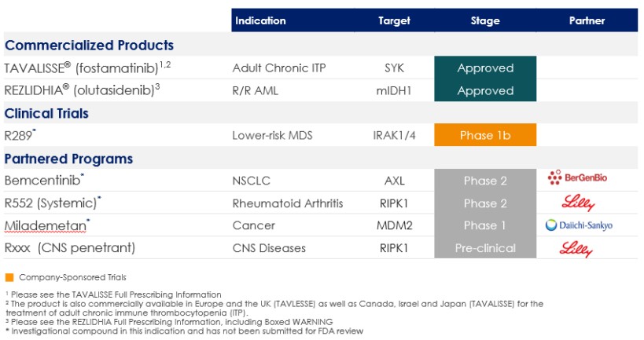Select the Indication column header
644x340 pixels.
pyautogui.click(x=260, y=20)
